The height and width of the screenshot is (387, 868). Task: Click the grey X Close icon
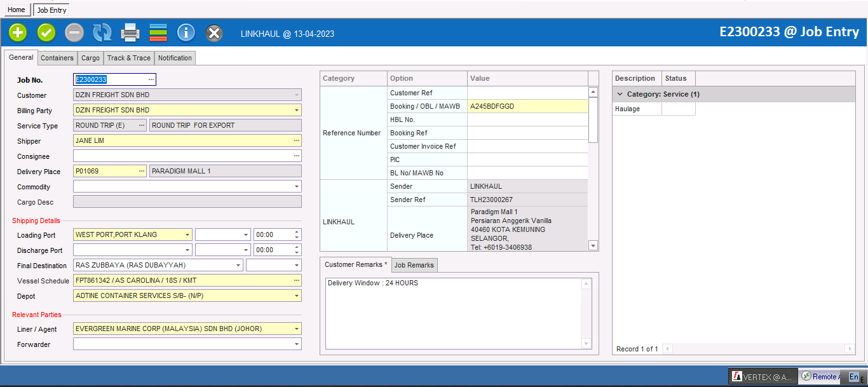pos(215,32)
